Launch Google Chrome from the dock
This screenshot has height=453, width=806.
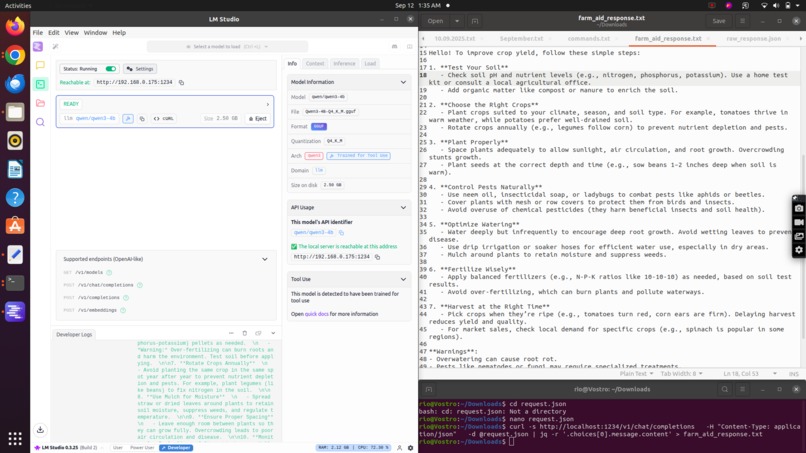point(15,55)
